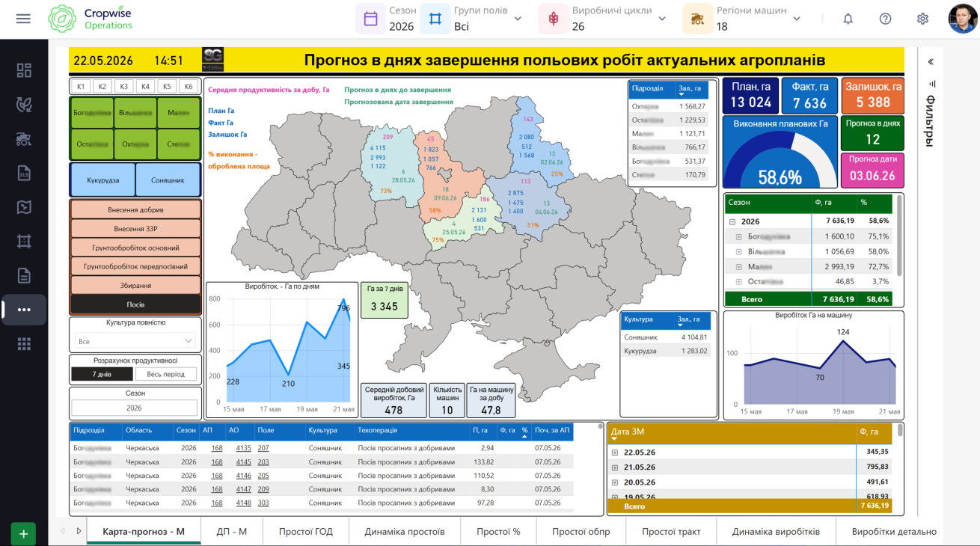The image size is (980, 546).
Task: Expand the Остап… subdivision row, 3,7%
Action: [739, 281]
